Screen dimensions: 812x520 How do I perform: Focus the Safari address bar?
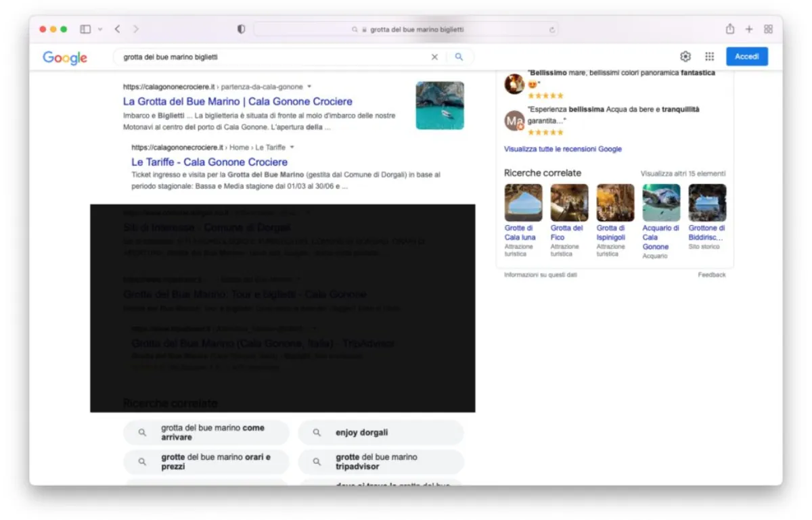tap(408, 29)
